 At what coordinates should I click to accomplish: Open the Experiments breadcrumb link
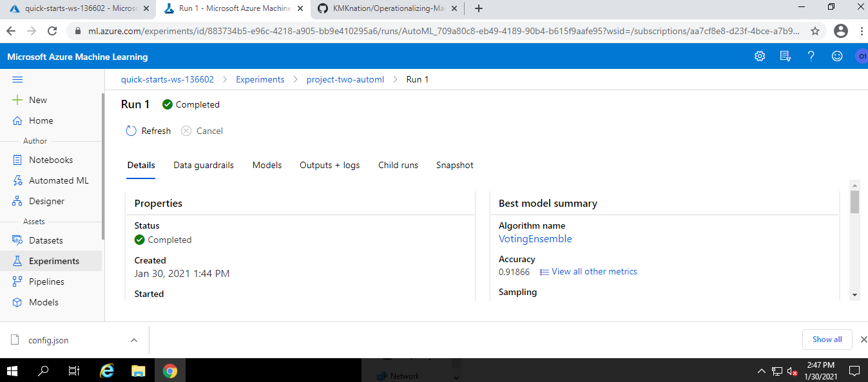[260, 79]
